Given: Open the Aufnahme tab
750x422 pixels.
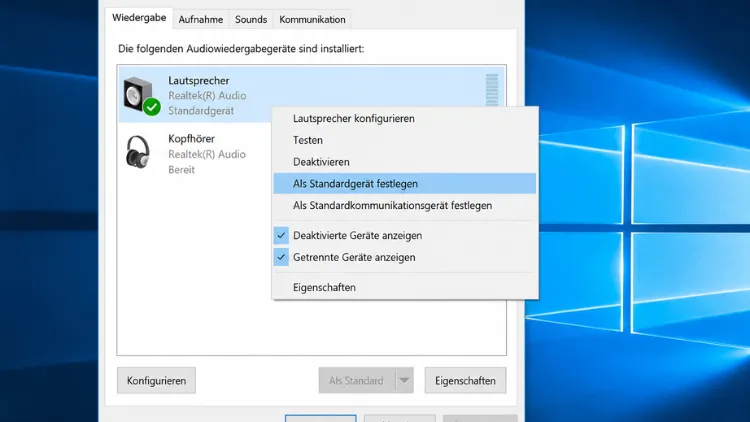Looking at the screenshot, I should point(200,20).
